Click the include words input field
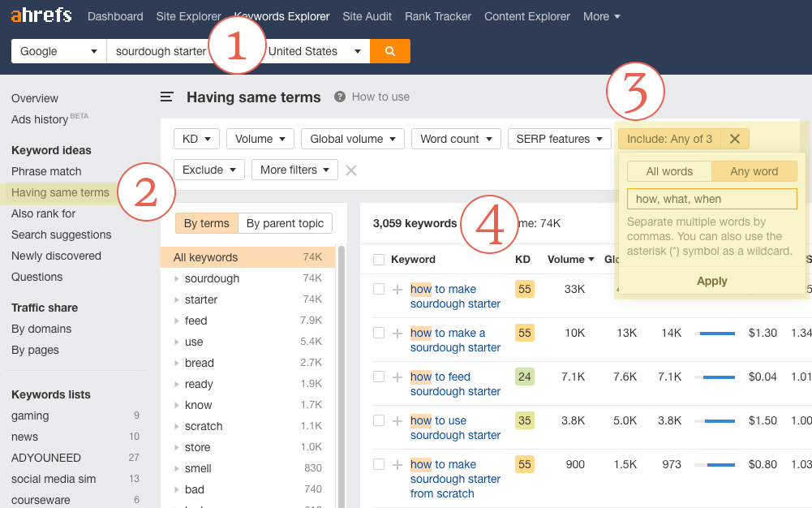The image size is (812, 508). (x=711, y=199)
